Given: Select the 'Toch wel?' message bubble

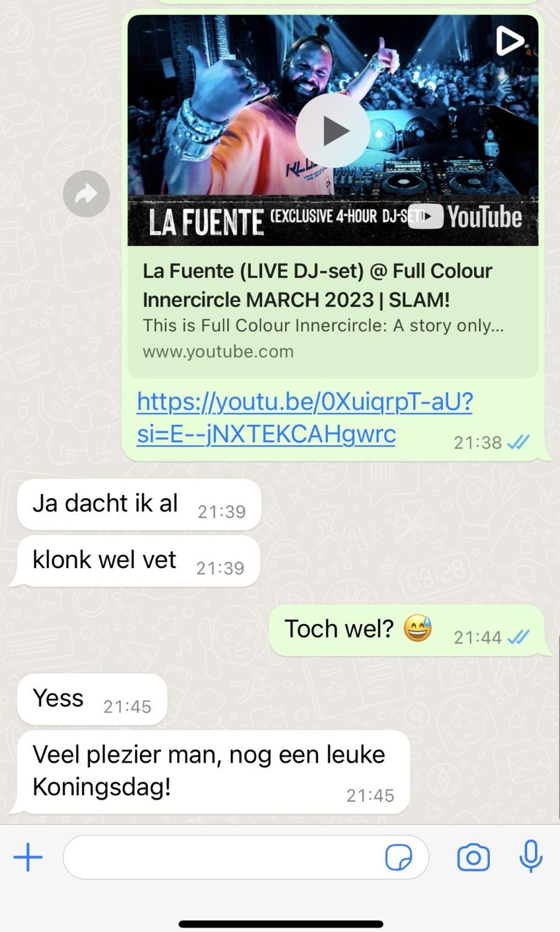Looking at the screenshot, I should pyautogui.click(x=406, y=630).
